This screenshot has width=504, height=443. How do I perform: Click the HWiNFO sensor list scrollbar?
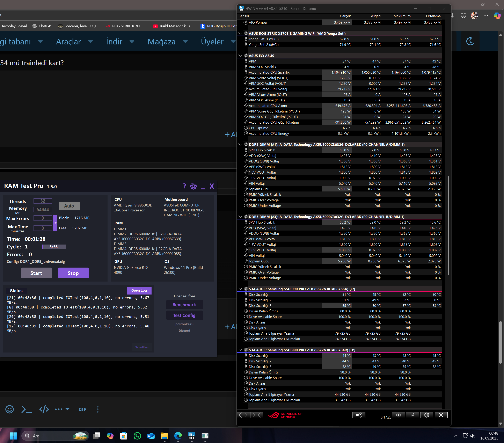click(x=448, y=225)
